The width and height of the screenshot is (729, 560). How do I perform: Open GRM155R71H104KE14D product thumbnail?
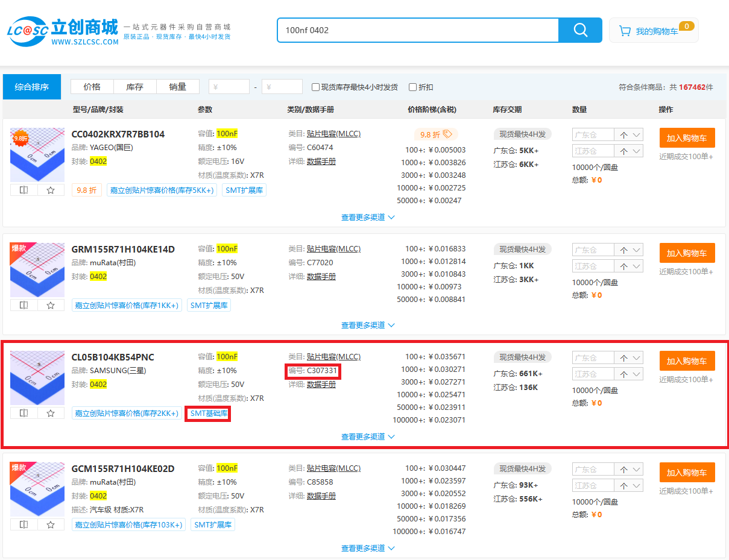click(37, 270)
